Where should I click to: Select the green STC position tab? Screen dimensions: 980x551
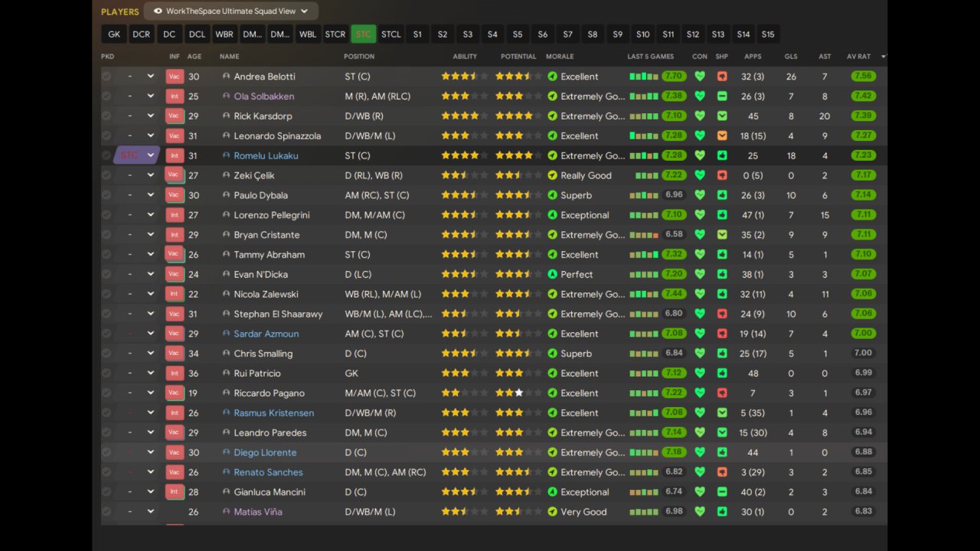[x=364, y=34]
